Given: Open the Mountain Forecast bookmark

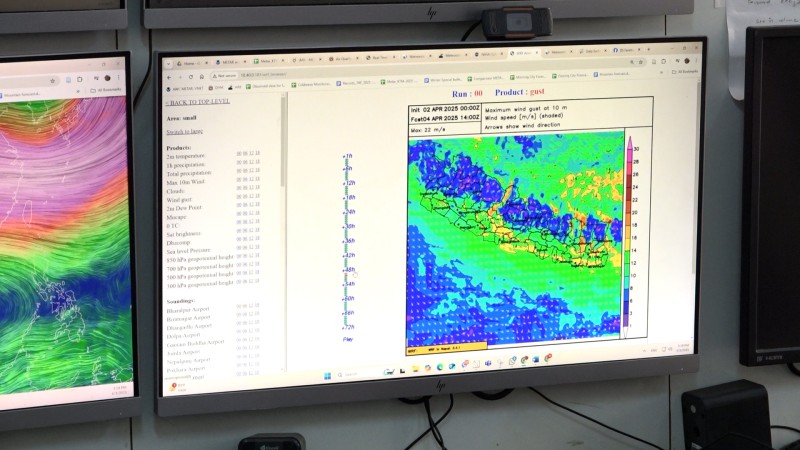Looking at the screenshot, I should [x=614, y=74].
